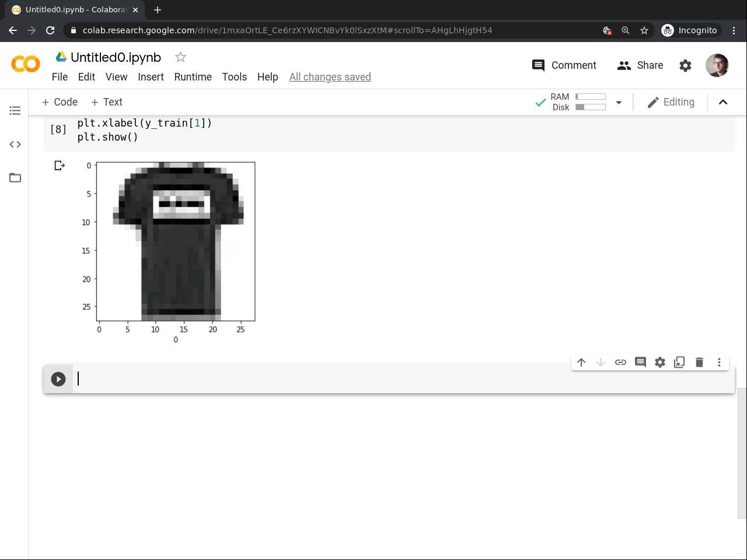This screenshot has width=747, height=560.
Task: Click the Google Drive icon beside the notebook title
Action: (61, 57)
